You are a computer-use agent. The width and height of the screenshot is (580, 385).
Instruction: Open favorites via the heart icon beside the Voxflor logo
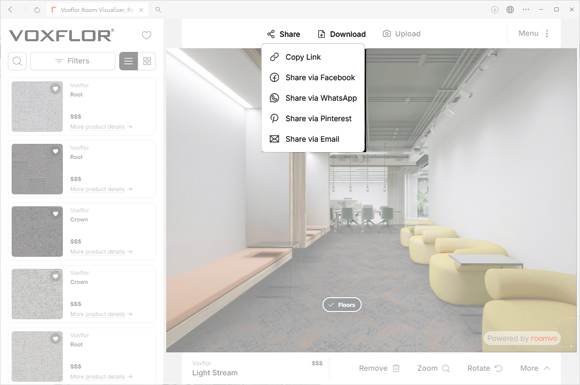coord(147,35)
